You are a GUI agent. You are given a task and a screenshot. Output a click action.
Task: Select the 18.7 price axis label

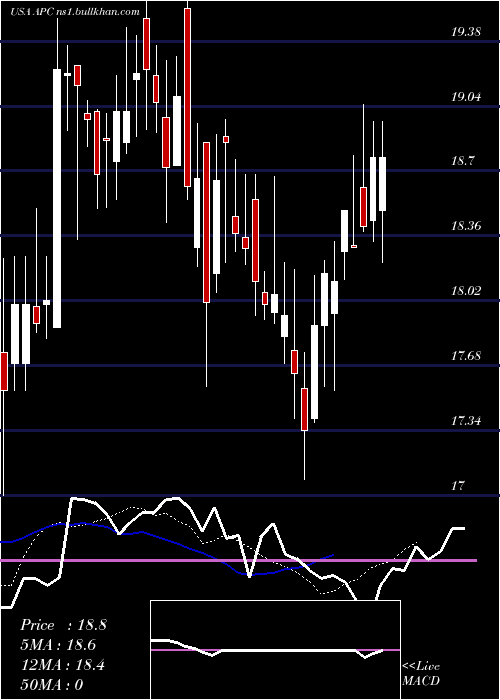click(462, 161)
